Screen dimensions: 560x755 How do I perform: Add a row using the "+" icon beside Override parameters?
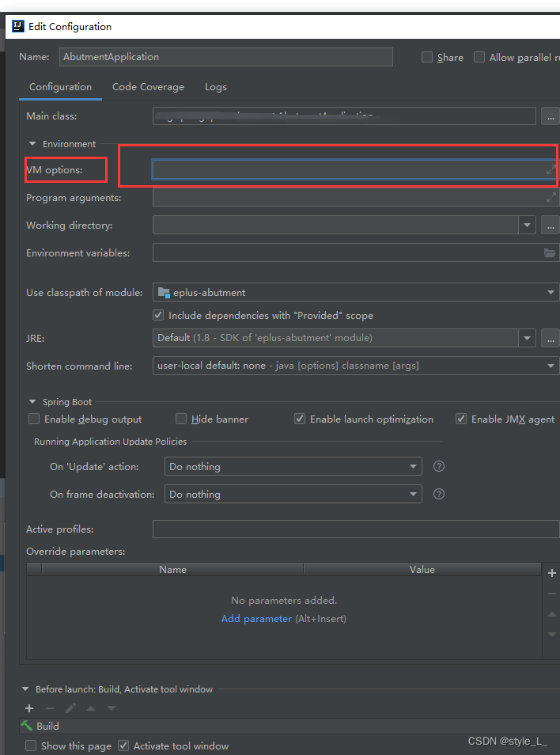click(551, 572)
